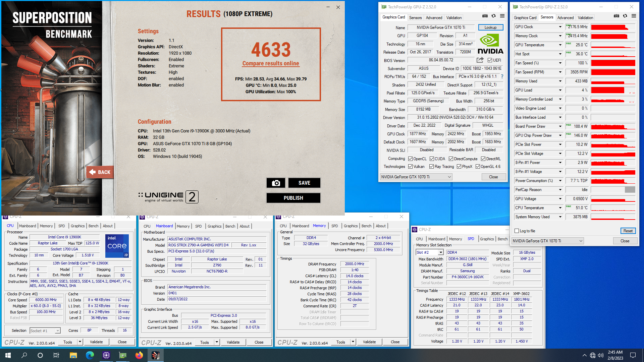Click the volume icon in the system tray

click(x=601, y=355)
